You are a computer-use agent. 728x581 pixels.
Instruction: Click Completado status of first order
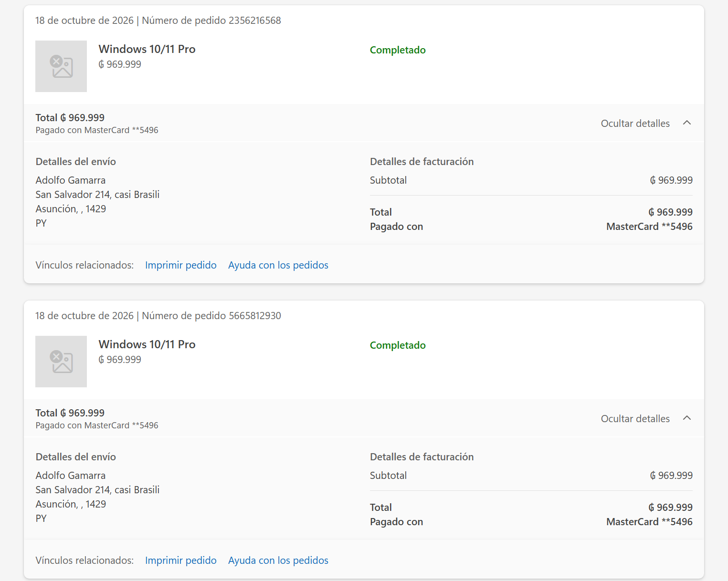[x=398, y=50]
